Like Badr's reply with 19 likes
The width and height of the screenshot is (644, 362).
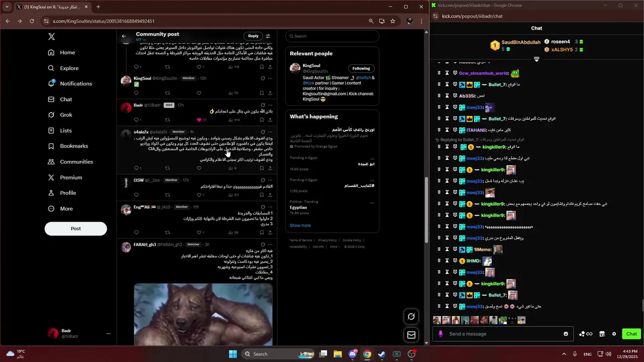(x=199, y=120)
